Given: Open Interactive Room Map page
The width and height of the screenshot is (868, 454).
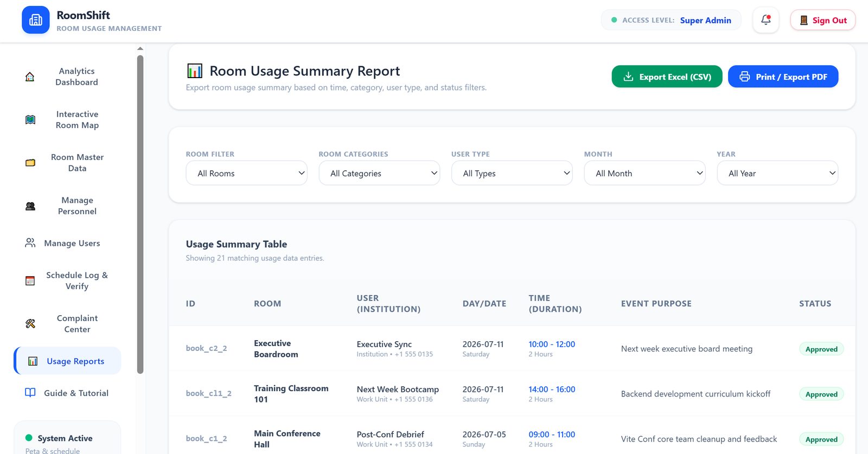Looking at the screenshot, I should coord(68,120).
